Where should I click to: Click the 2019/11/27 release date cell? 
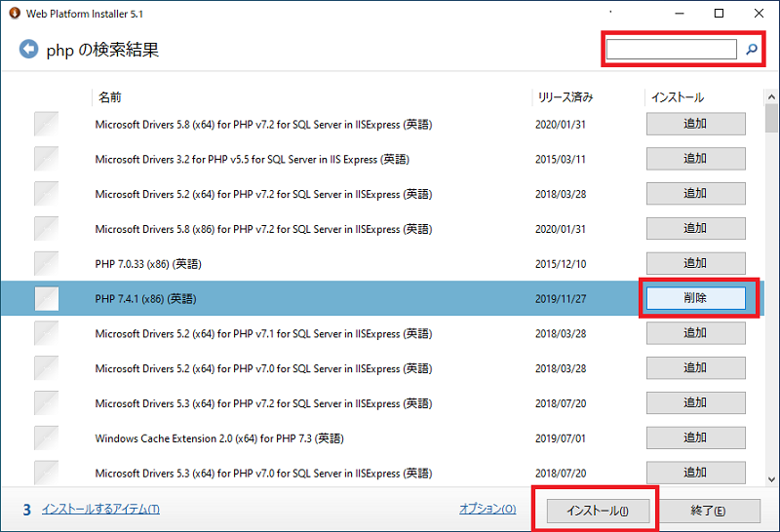coord(561,299)
